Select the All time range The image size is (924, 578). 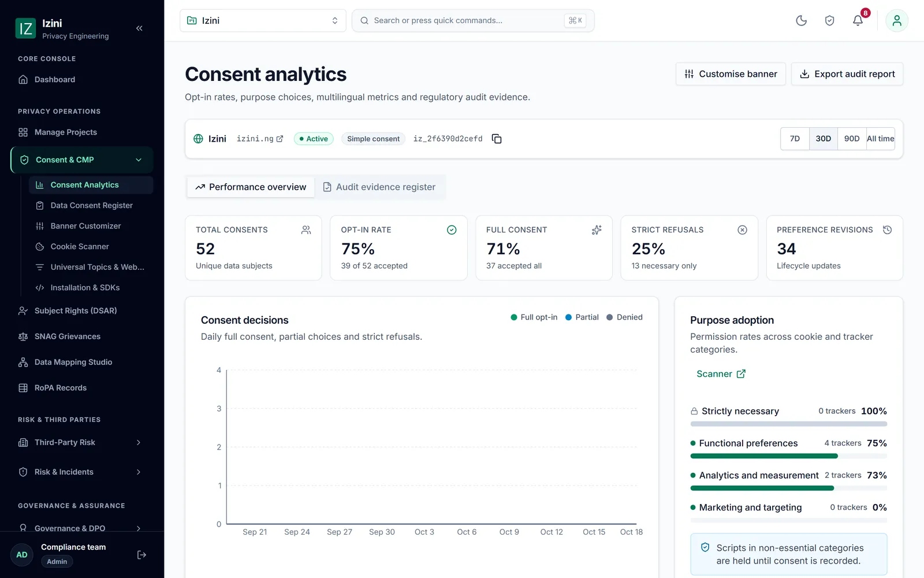pos(881,139)
